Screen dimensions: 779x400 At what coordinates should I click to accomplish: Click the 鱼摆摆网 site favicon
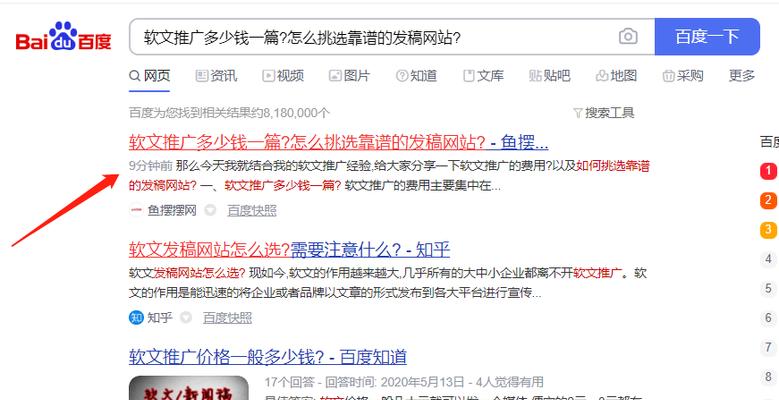pyautogui.click(x=136, y=210)
